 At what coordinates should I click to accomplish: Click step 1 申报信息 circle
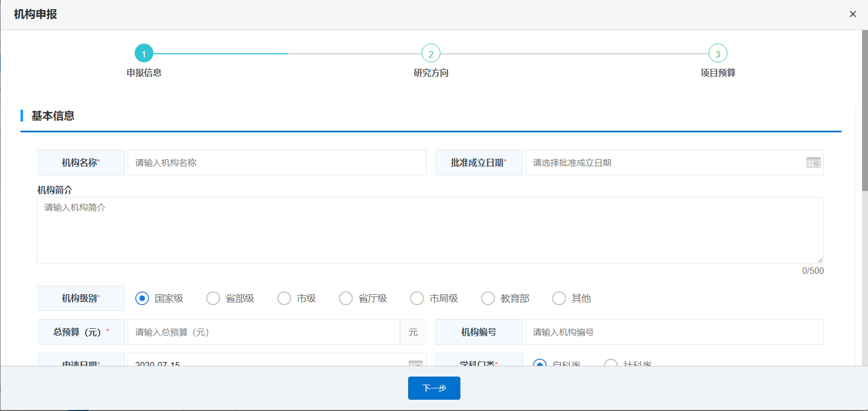(144, 54)
